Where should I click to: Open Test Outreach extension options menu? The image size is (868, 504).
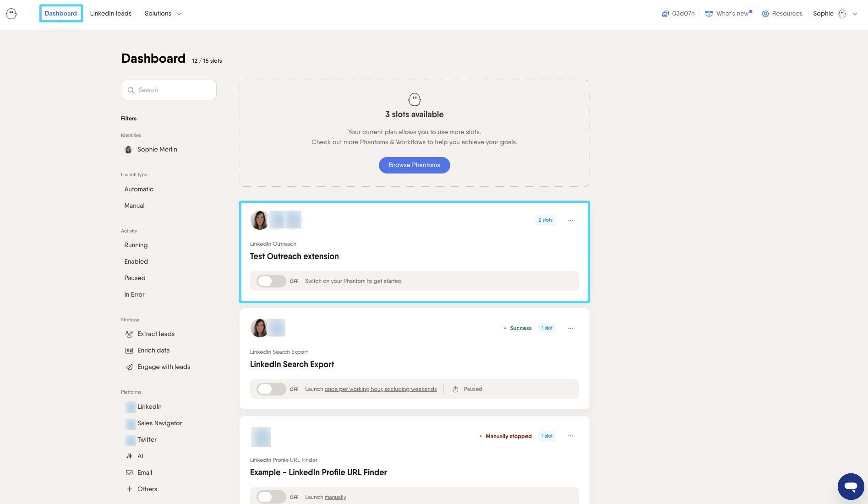tap(570, 220)
